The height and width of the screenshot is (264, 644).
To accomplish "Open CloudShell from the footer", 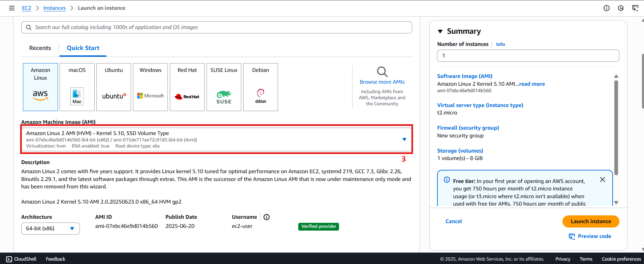I will pos(21,259).
